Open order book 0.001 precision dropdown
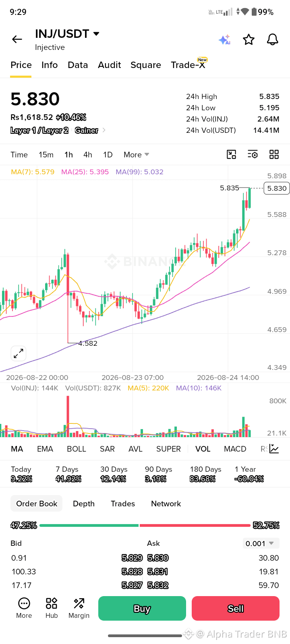290x644 pixels. pos(261,543)
